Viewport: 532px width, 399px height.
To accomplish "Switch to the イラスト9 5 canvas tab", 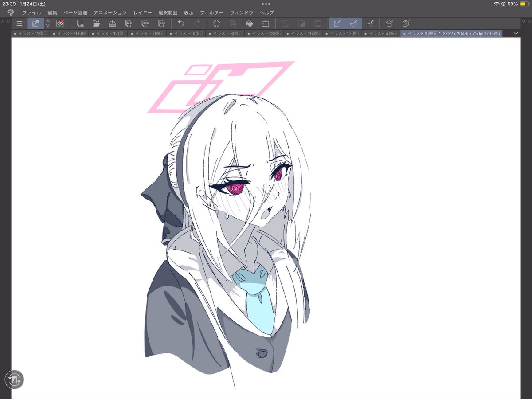I will tap(70, 33).
